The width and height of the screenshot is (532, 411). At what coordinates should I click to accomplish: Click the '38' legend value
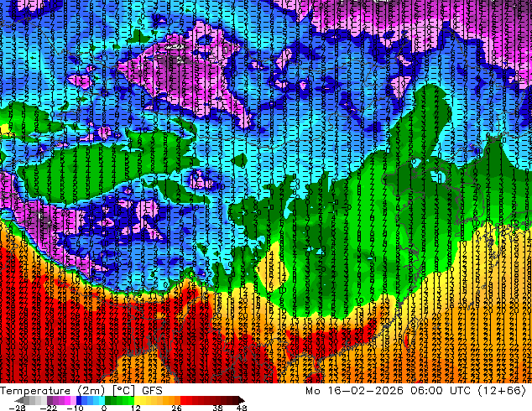218,408
